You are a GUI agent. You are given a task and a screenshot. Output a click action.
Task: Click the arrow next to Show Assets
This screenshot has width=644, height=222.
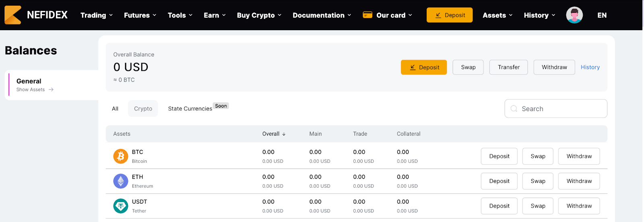pyautogui.click(x=51, y=90)
